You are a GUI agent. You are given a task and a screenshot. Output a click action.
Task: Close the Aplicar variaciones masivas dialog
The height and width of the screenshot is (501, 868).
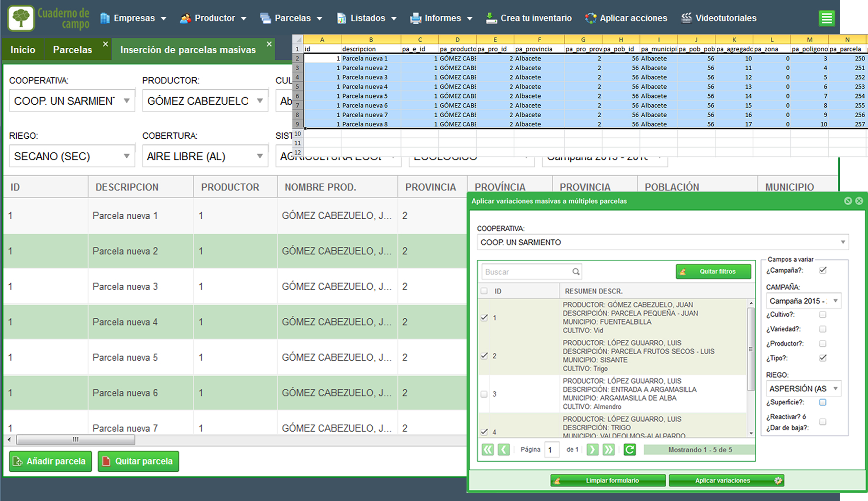tap(859, 201)
